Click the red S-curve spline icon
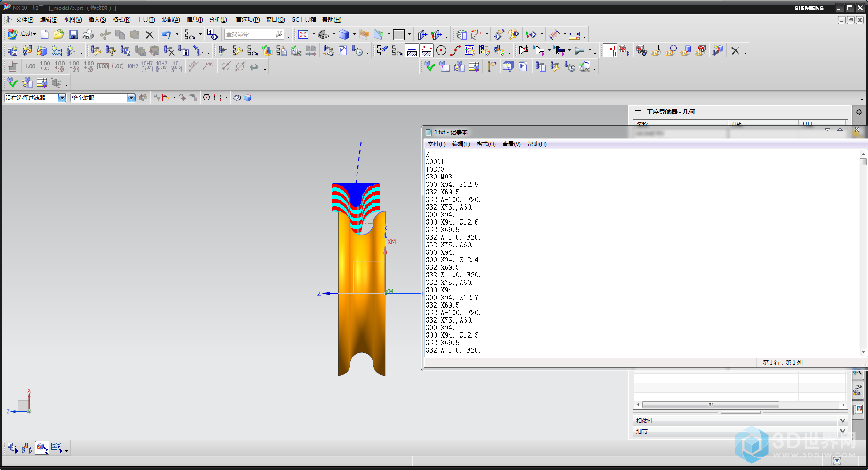 pos(455,50)
